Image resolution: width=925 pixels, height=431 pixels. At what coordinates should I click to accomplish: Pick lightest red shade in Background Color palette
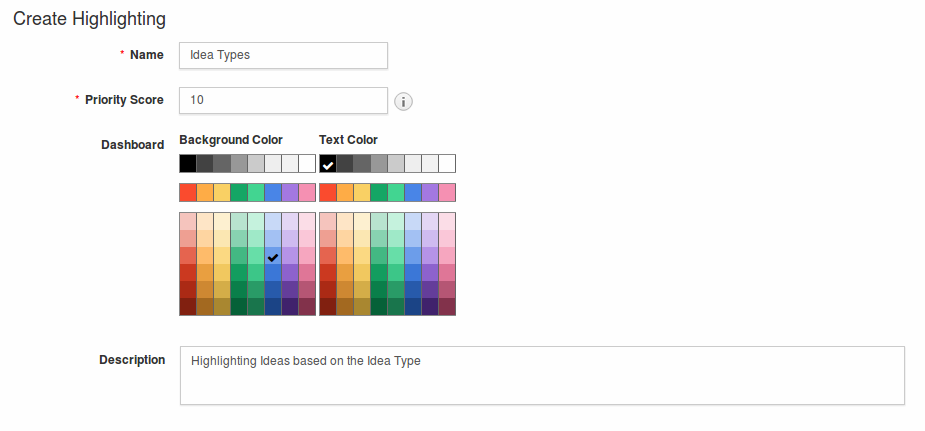tap(188, 221)
